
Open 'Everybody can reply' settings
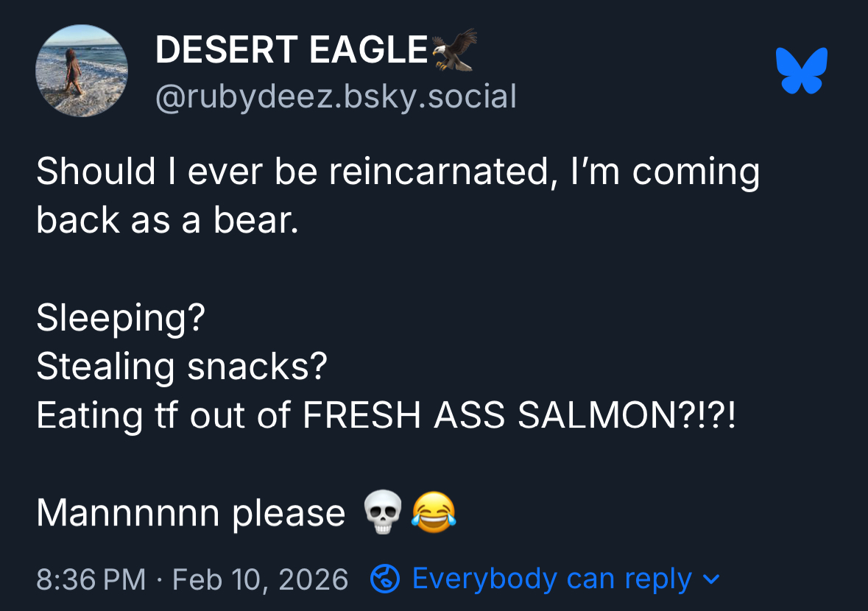pyautogui.click(x=551, y=579)
